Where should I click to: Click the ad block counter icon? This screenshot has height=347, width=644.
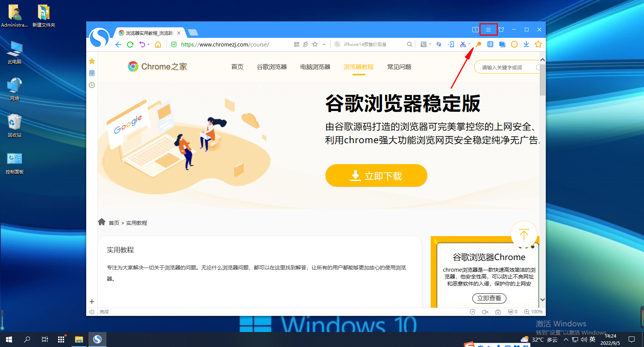[512, 312]
